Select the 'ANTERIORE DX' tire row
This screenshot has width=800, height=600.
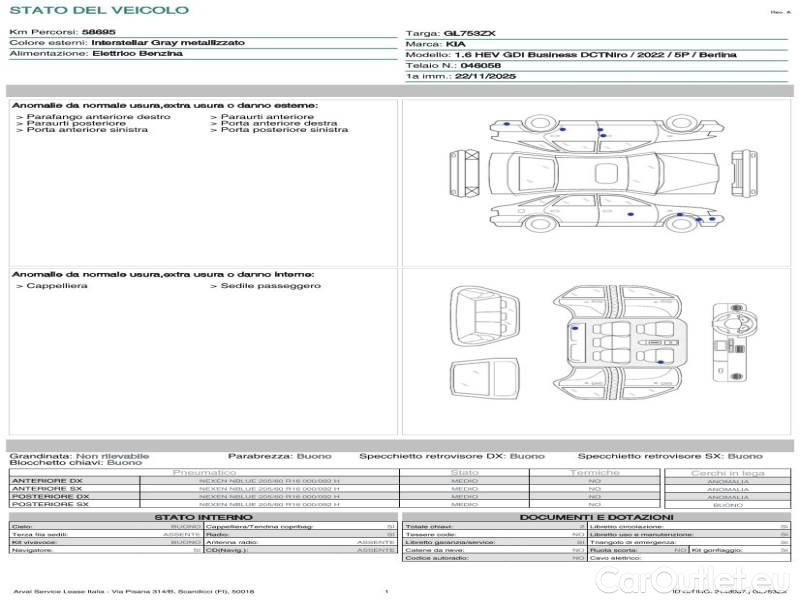(47, 481)
